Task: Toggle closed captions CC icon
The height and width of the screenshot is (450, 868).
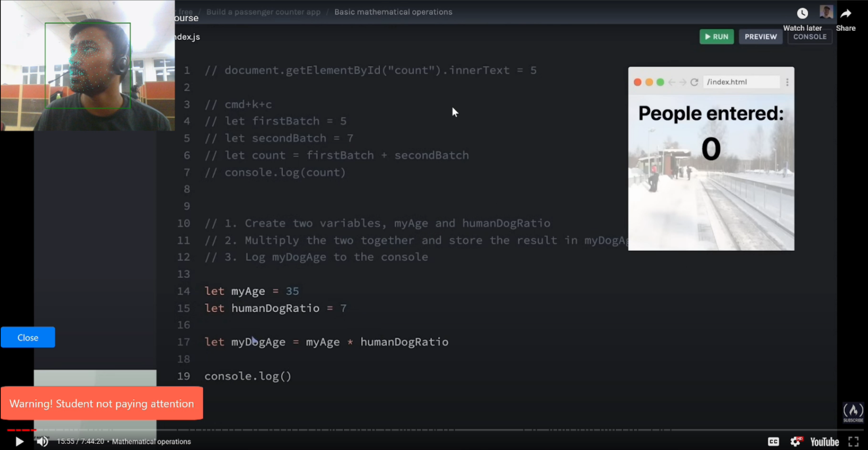Action: [x=773, y=441]
